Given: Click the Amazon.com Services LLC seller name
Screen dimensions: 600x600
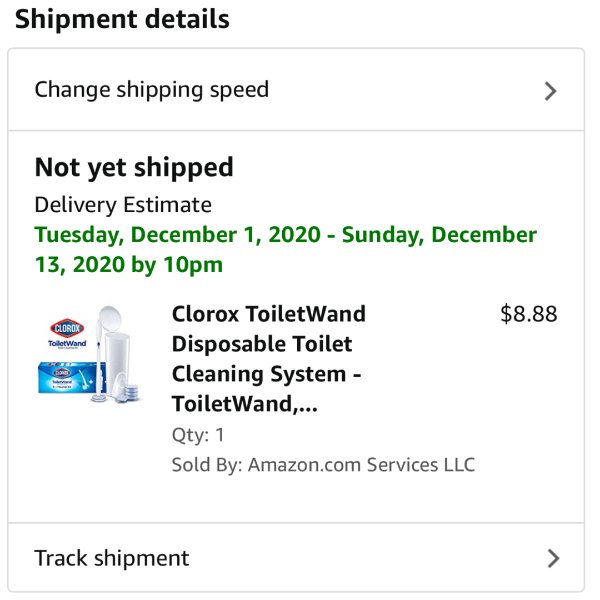Looking at the screenshot, I should click(361, 465).
